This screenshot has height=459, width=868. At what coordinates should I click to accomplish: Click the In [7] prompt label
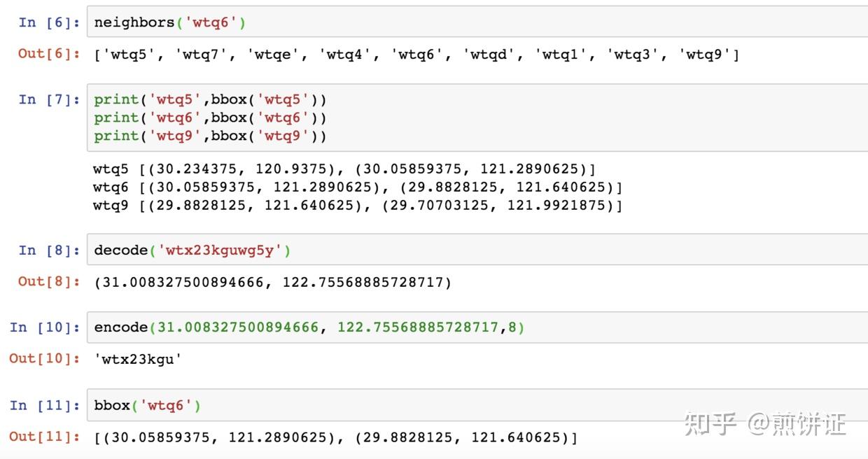click(x=49, y=99)
